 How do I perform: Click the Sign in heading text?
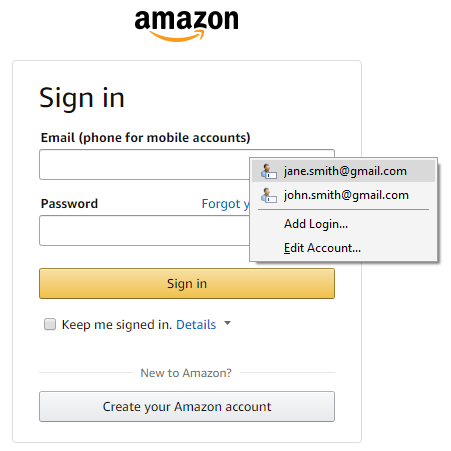coord(82,99)
